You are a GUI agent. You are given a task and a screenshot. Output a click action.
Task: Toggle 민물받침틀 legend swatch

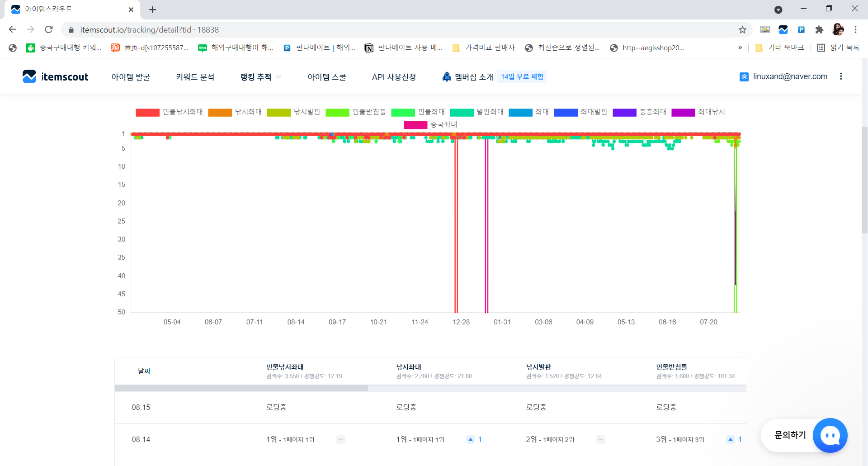(338, 112)
